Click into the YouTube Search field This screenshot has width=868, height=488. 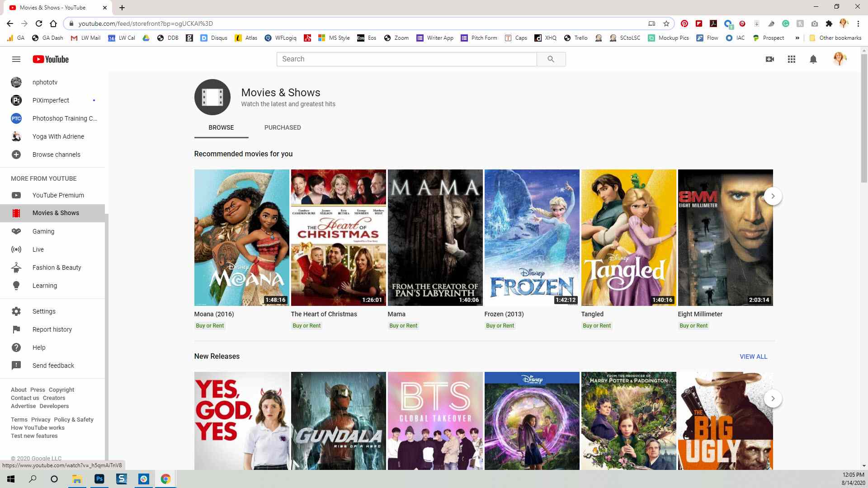[406, 59]
